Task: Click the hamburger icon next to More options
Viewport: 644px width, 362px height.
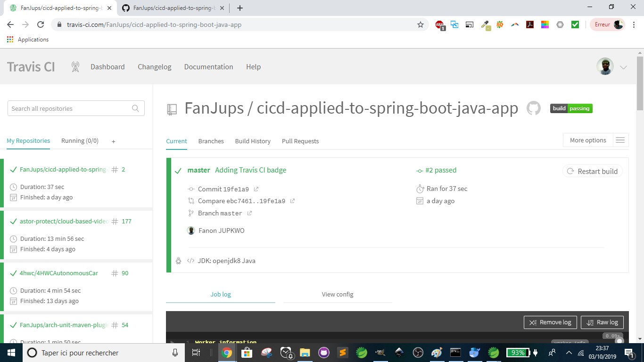Action: click(x=620, y=140)
